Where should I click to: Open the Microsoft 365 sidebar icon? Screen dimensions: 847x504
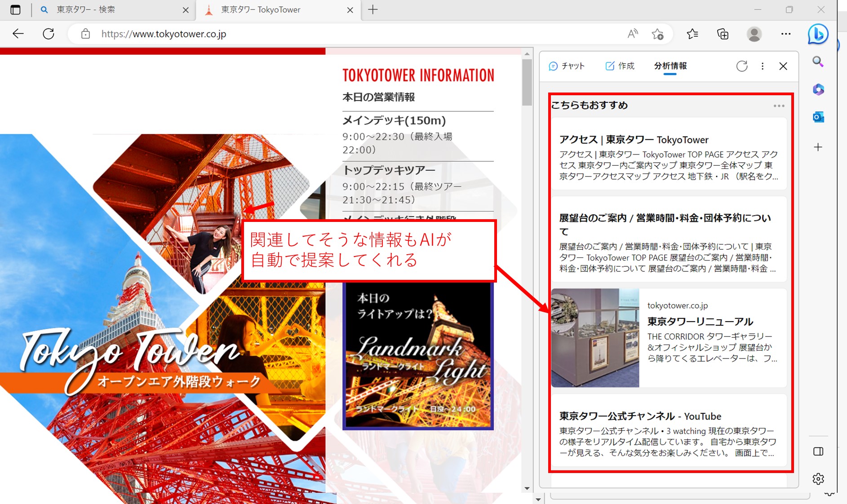818,89
